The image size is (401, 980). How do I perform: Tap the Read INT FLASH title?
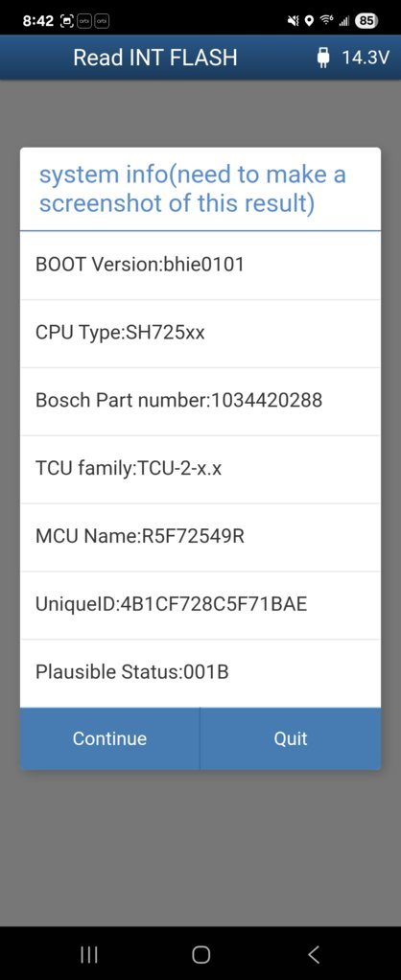[155, 58]
